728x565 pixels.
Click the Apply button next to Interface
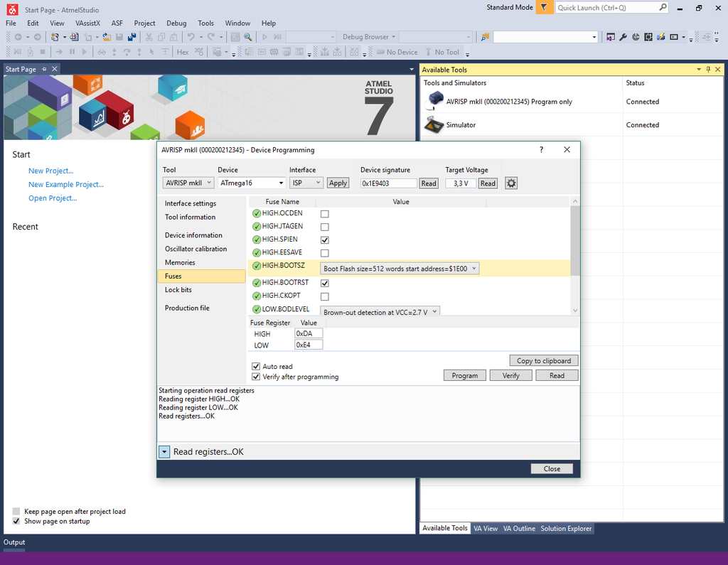click(x=338, y=183)
